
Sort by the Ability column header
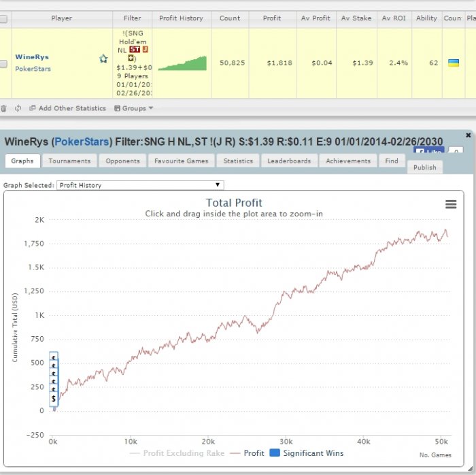426,18
